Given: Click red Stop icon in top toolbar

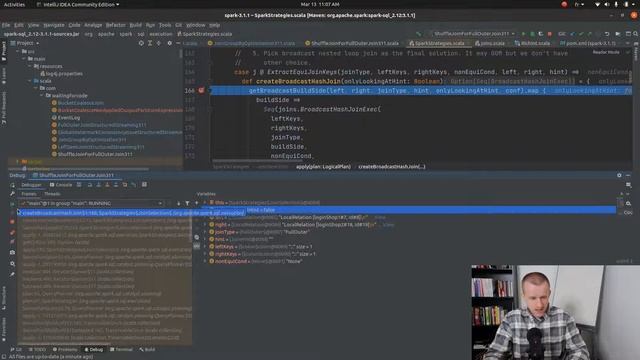Looking at the screenshot, I should point(550,33).
